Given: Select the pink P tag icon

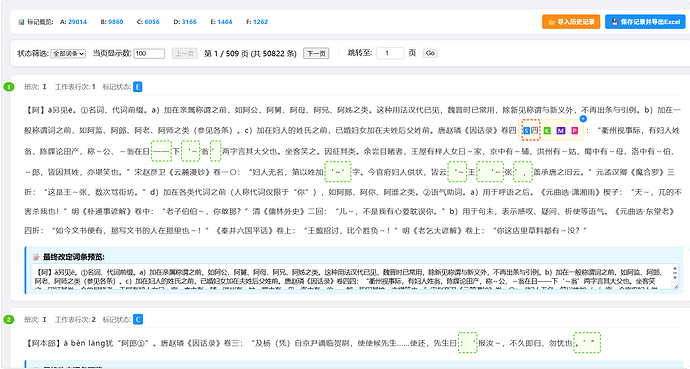Looking at the screenshot, I should pos(574,131).
